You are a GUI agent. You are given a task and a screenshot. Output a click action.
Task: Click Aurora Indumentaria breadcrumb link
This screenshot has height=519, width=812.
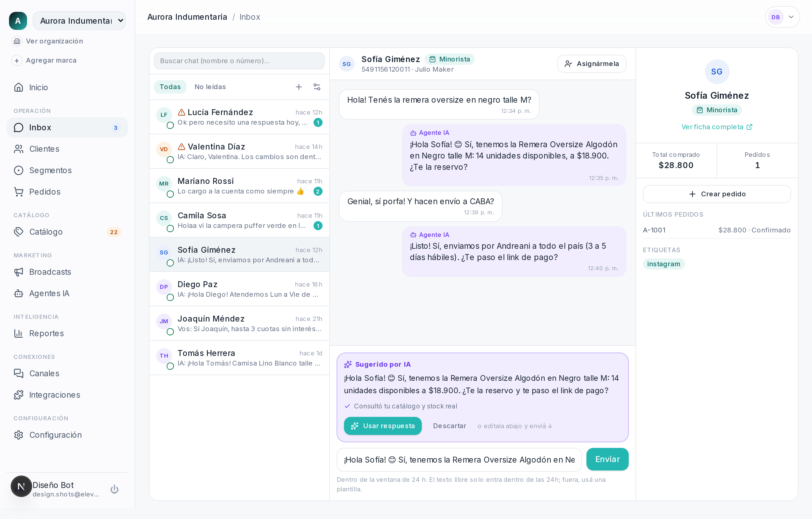coord(187,17)
